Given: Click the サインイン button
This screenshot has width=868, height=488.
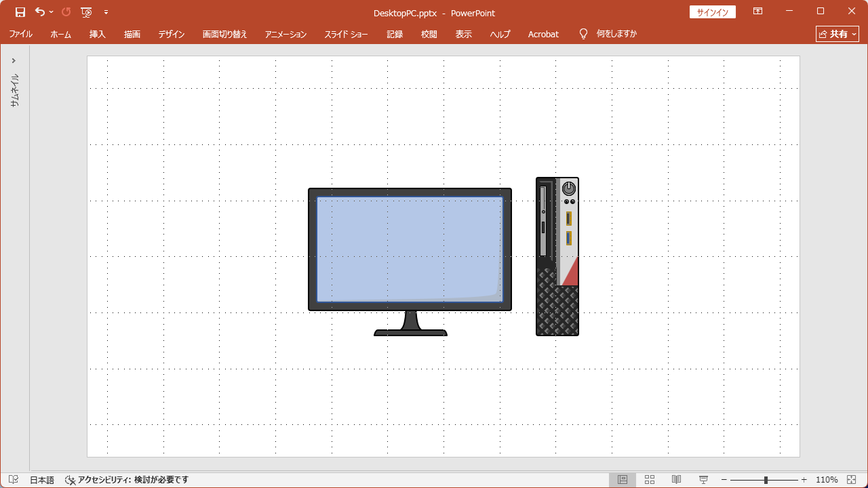Looking at the screenshot, I should tap(712, 12).
